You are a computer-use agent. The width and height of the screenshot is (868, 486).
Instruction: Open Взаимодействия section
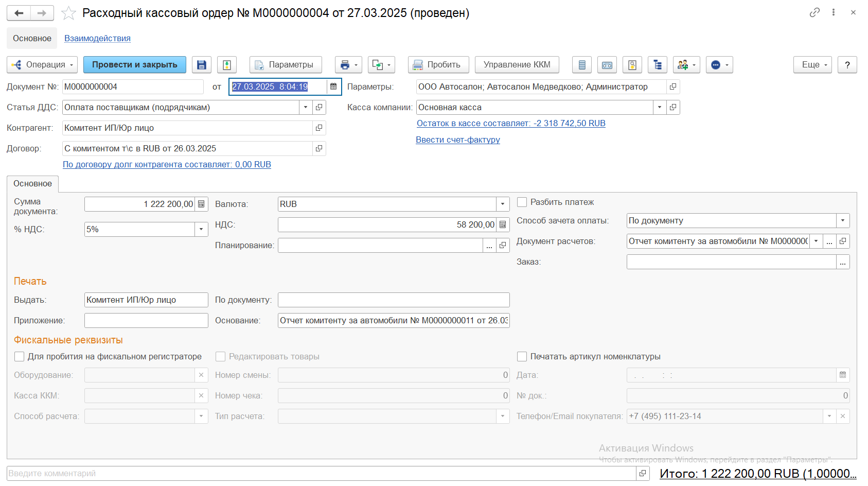coord(97,38)
